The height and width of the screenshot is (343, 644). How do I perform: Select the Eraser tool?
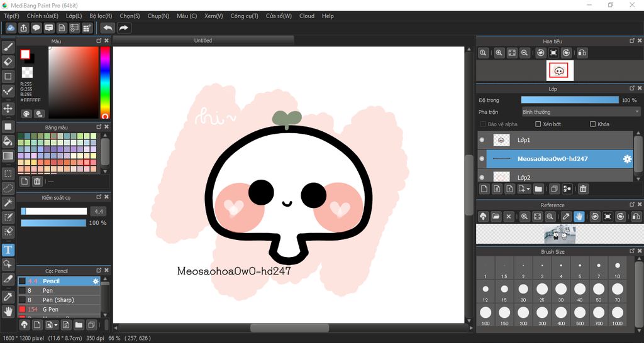pyautogui.click(x=8, y=62)
